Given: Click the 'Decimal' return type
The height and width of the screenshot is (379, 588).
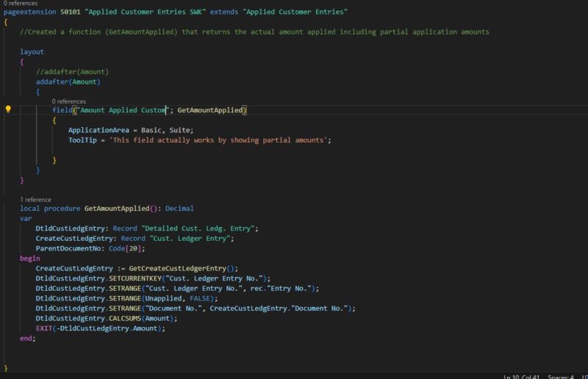Looking at the screenshot, I should click(x=179, y=209).
